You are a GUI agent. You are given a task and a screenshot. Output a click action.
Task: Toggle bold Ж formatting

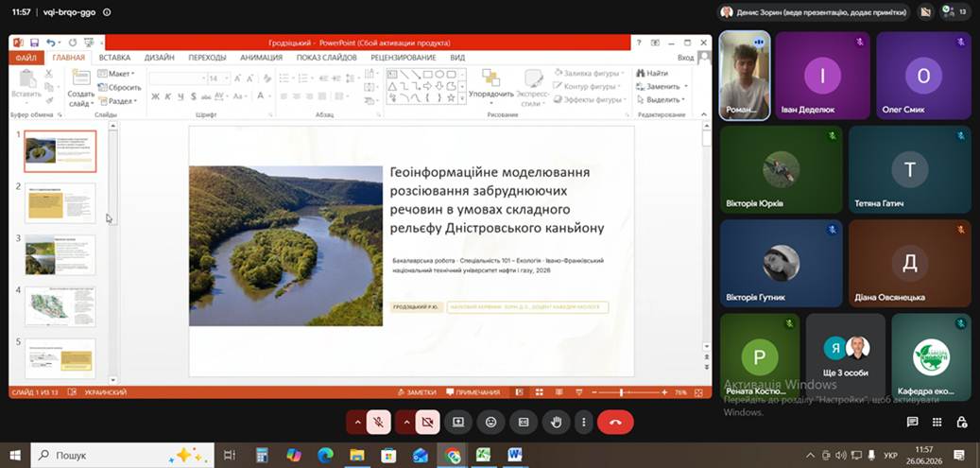tap(156, 96)
